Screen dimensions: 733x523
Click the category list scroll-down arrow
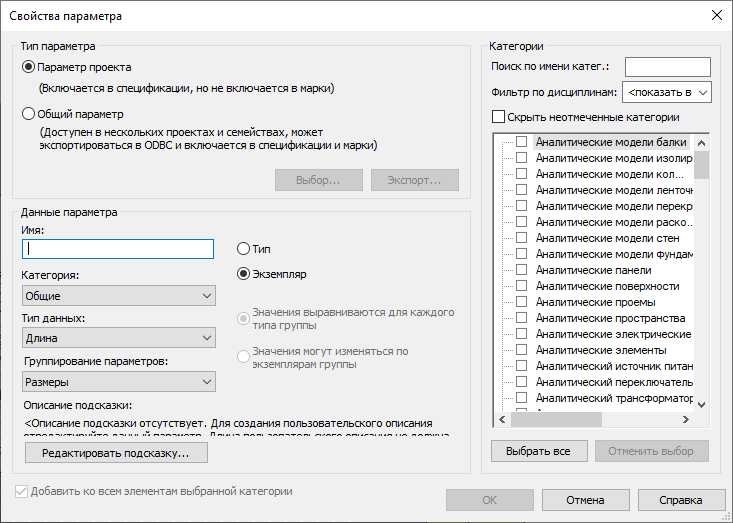pyautogui.click(x=701, y=405)
